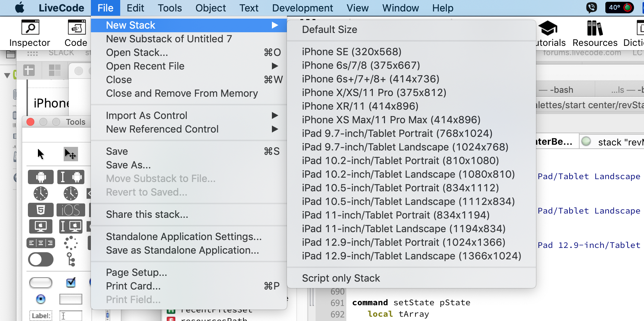Choose Page Setup... from File menu

(x=189, y=272)
